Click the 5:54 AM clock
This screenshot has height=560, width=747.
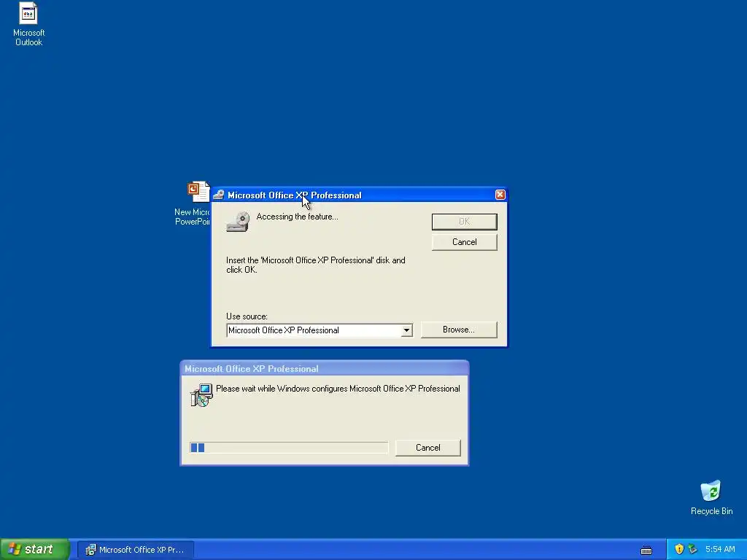point(720,549)
